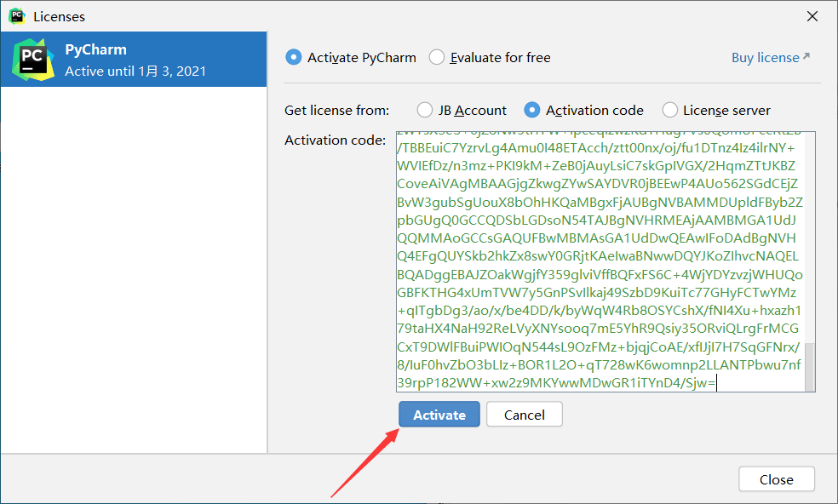Image resolution: width=838 pixels, height=504 pixels.
Task: Select the Activate PyCharm radio button
Action: click(x=294, y=57)
